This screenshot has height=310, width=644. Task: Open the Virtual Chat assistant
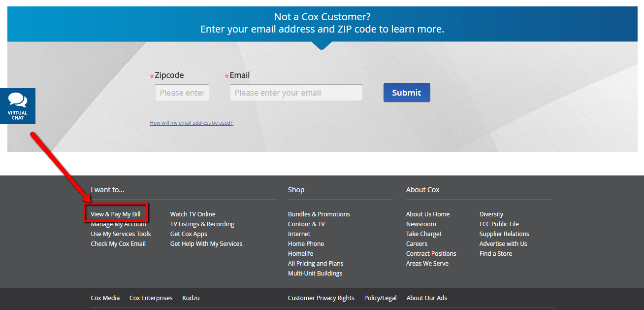[17, 105]
